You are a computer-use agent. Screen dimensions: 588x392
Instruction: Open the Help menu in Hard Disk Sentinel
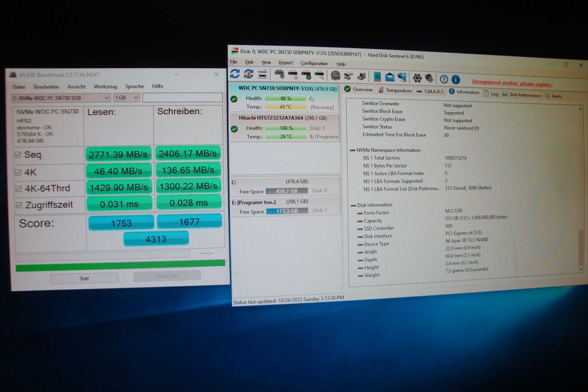tap(341, 64)
